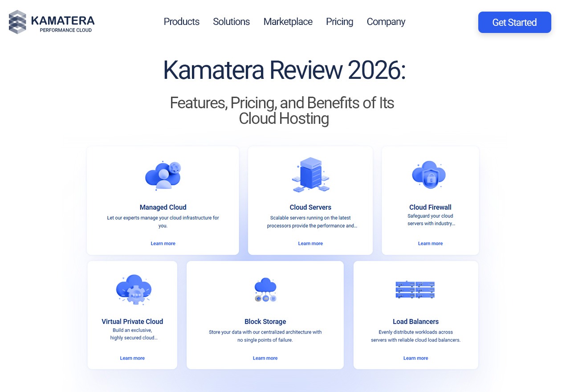The image size is (570, 392).
Task: Click the Get Started button
Action: coord(515,22)
